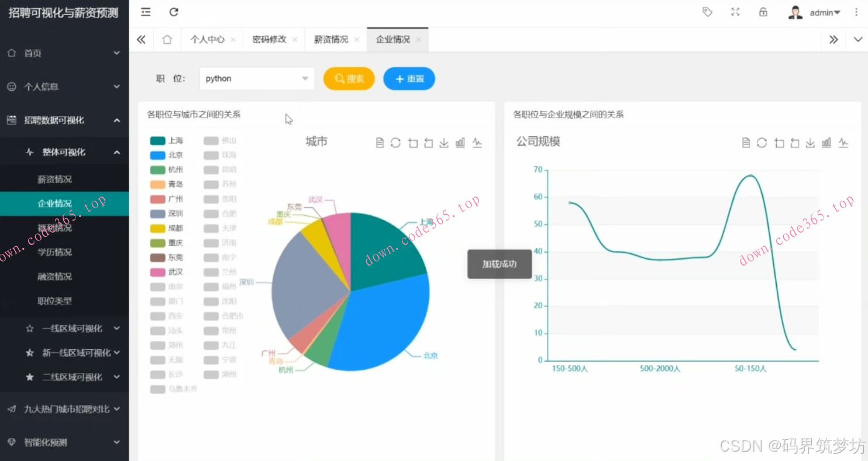Open the vertical three-dot more menu
868x461 pixels.
[x=856, y=12]
